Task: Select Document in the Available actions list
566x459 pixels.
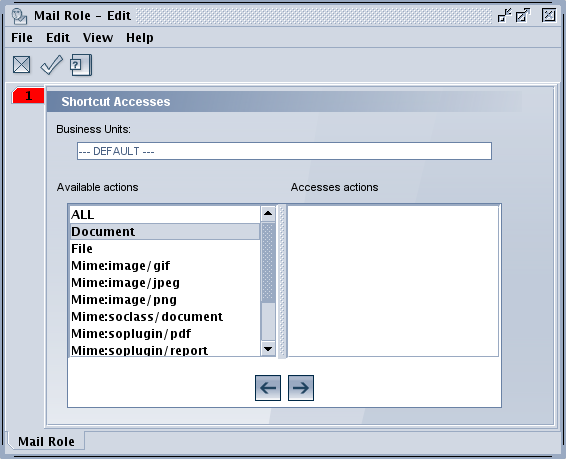Action: point(165,232)
